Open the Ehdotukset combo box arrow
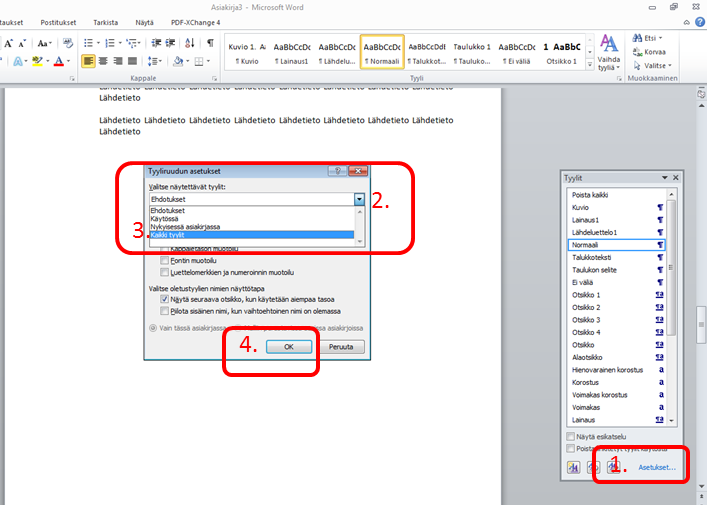Screen dimensions: 707x505 pos(359,199)
